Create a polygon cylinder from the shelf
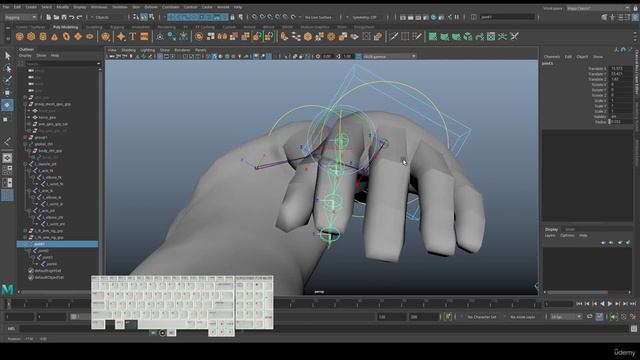 (43, 37)
